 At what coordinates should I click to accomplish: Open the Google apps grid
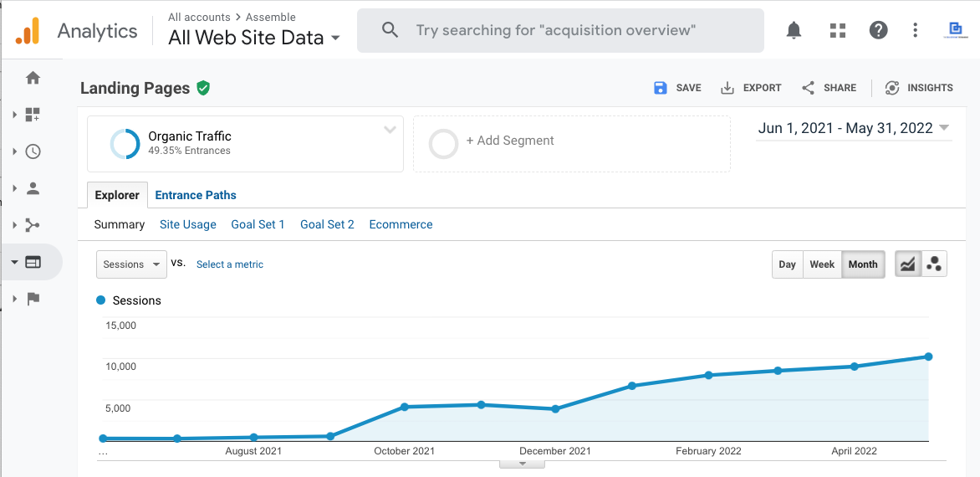click(x=837, y=31)
